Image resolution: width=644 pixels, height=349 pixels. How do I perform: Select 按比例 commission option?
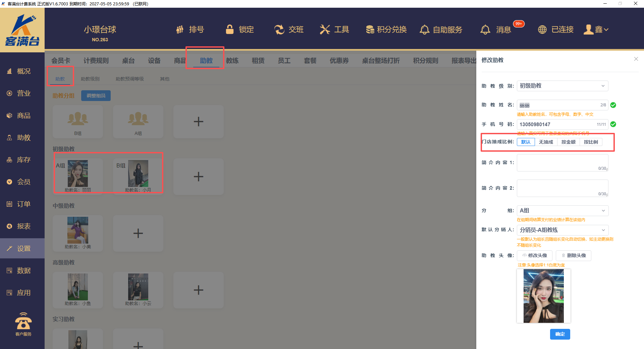pyautogui.click(x=591, y=142)
